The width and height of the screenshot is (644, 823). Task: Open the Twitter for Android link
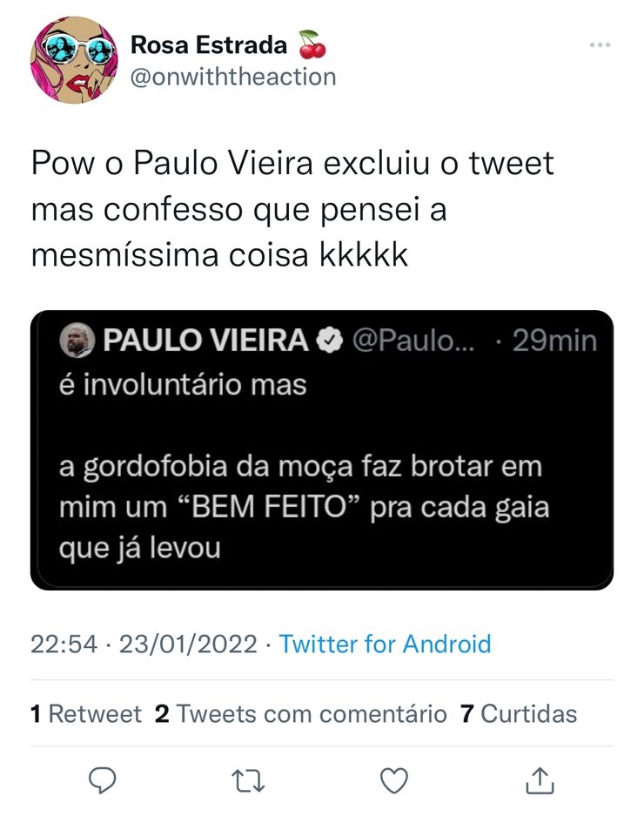tap(385, 644)
